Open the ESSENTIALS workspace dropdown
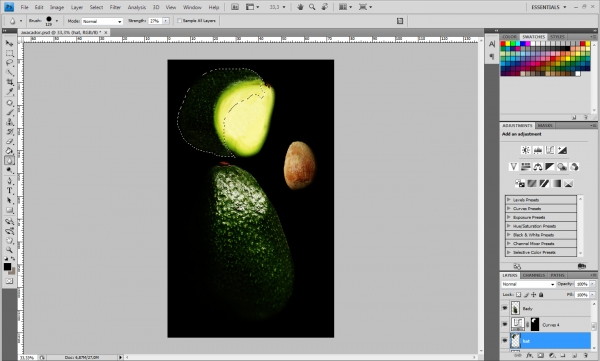The image size is (600, 361). tap(548, 7)
